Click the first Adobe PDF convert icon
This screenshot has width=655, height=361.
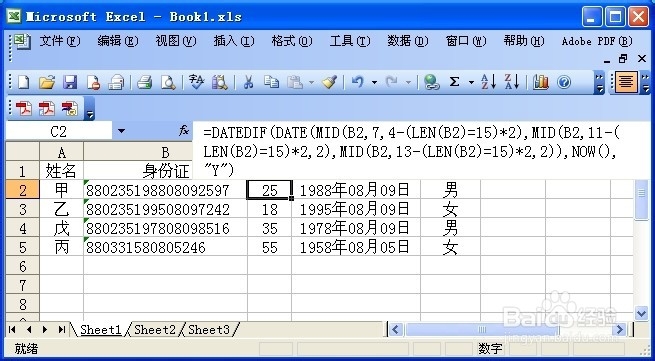(23, 109)
